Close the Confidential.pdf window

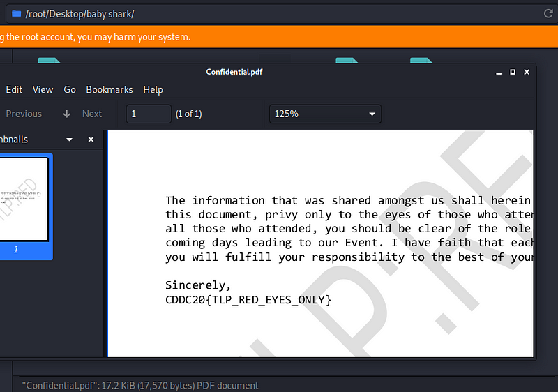(x=527, y=72)
